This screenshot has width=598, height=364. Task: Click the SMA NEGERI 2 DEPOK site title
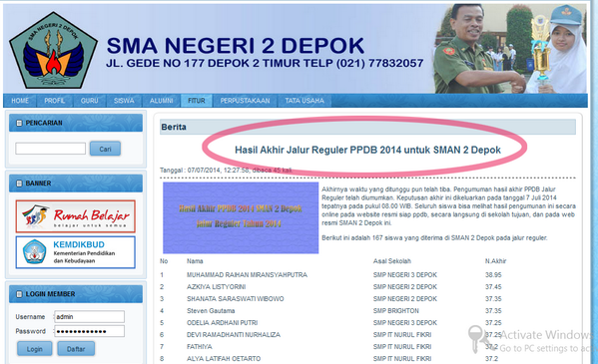tap(236, 46)
